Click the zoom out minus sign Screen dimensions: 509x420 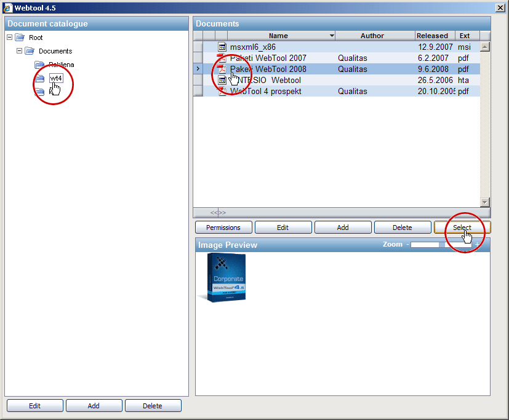point(407,245)
